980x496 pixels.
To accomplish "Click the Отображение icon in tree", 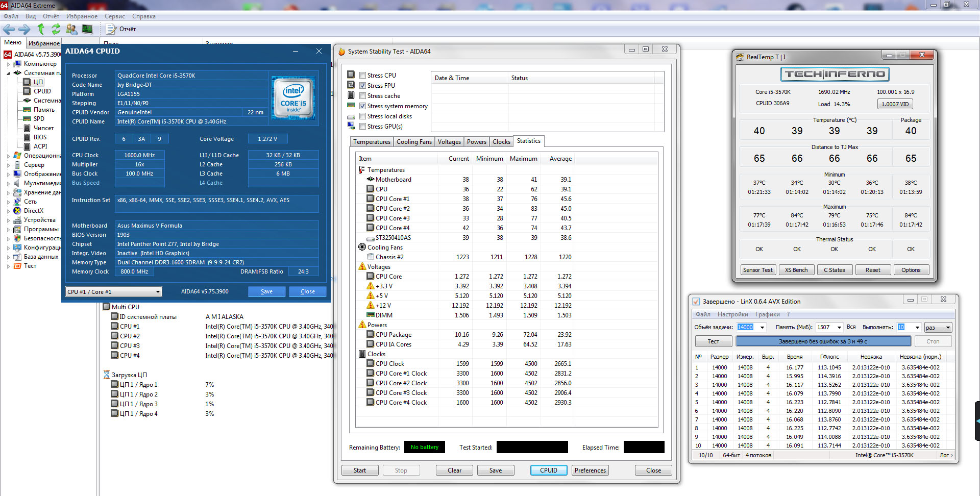I will coord(17,174).
